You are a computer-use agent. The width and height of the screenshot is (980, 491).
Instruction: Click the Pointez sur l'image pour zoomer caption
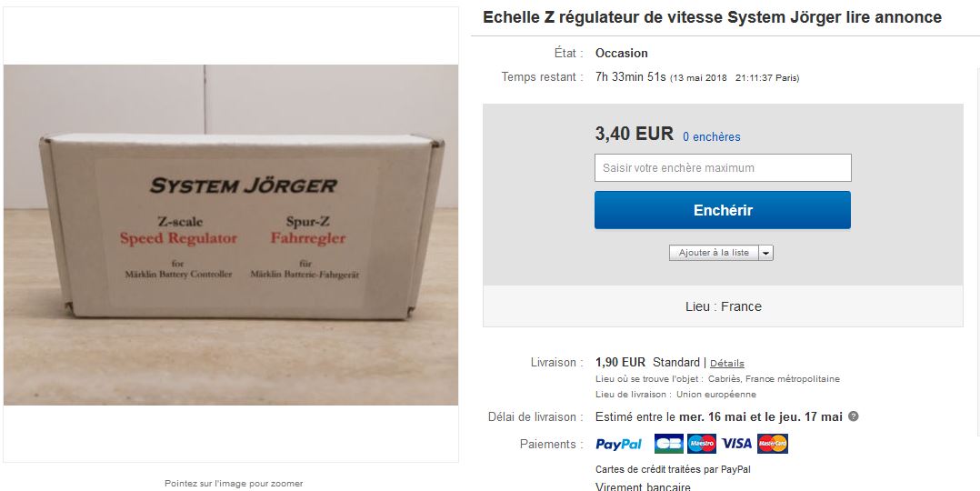[234, 484]
